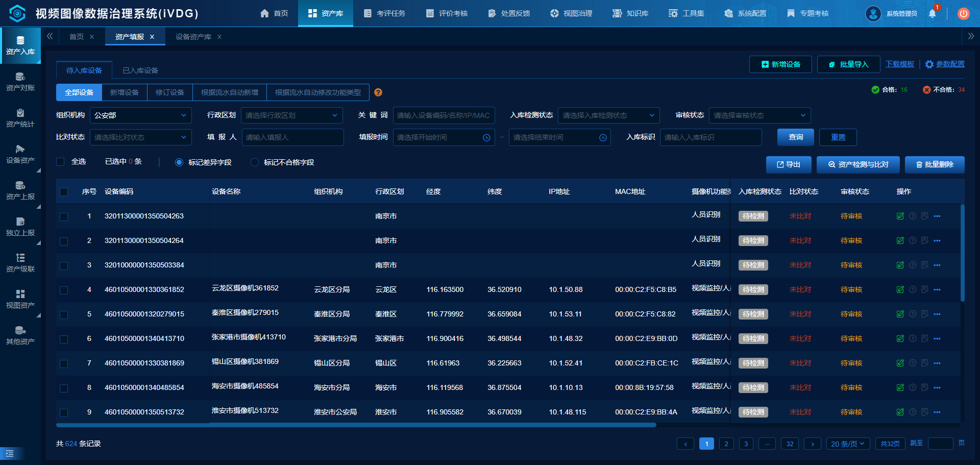
Task: Open 视图治理 in the top menu
Action: coord(571,13)
